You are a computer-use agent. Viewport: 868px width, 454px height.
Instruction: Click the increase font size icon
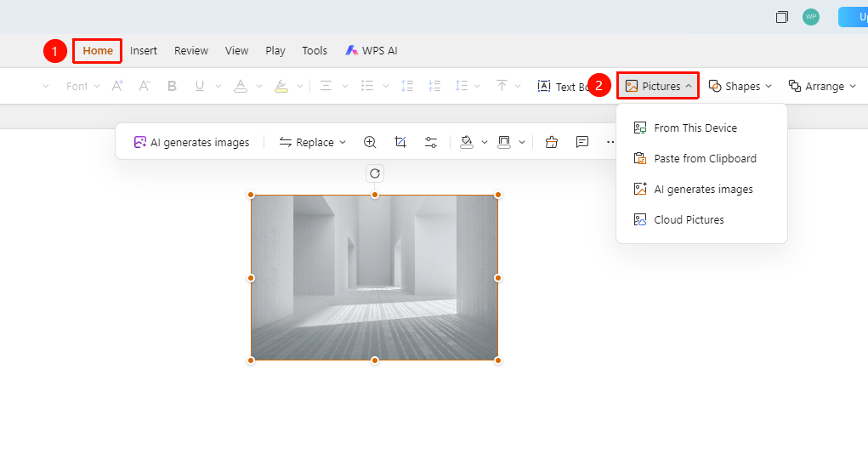pos(117,86)
